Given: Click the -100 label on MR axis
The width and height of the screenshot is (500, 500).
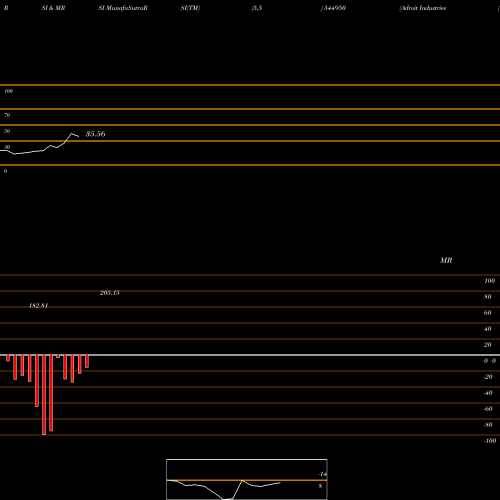Looking at the screenshot, I should [x=490, y=441].
